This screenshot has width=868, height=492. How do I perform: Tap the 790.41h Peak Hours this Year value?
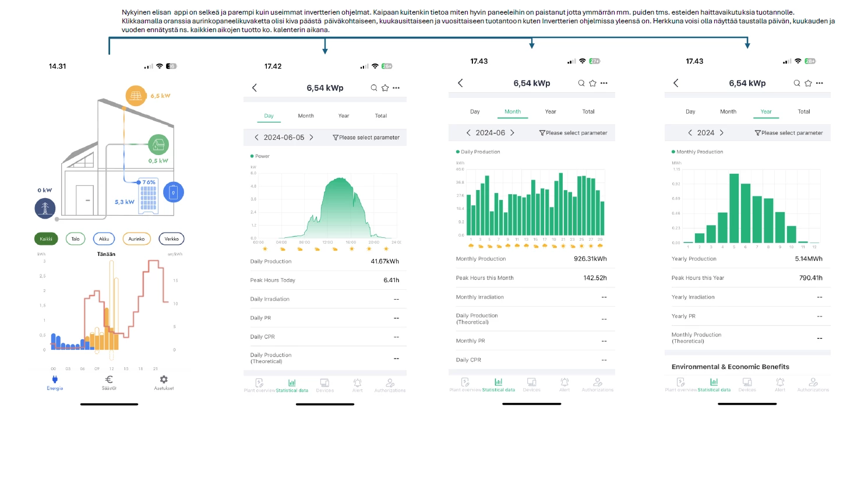pyautogui.click(x=811, y=278)
